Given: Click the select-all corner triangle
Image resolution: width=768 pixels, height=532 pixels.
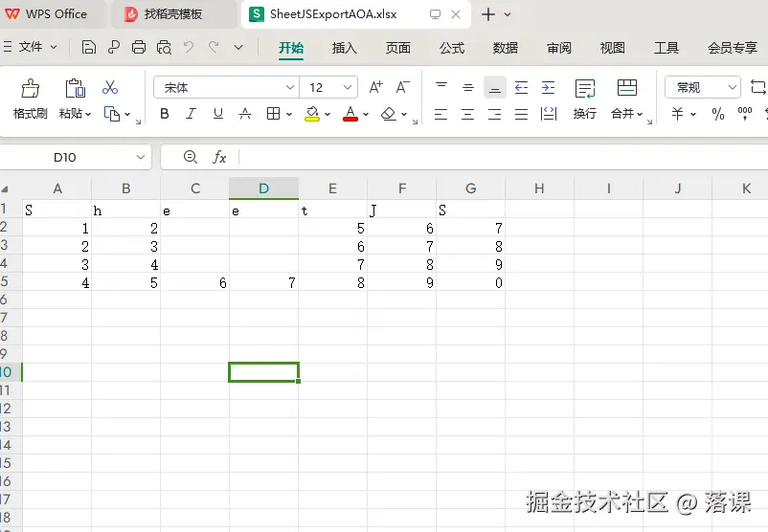Looking at the screenshot, I should [5, 189].
